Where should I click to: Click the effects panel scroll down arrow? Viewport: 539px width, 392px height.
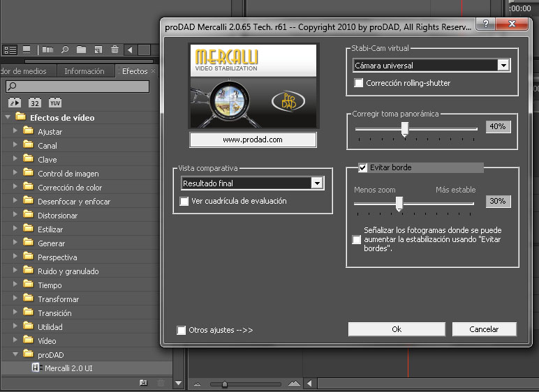178,383
